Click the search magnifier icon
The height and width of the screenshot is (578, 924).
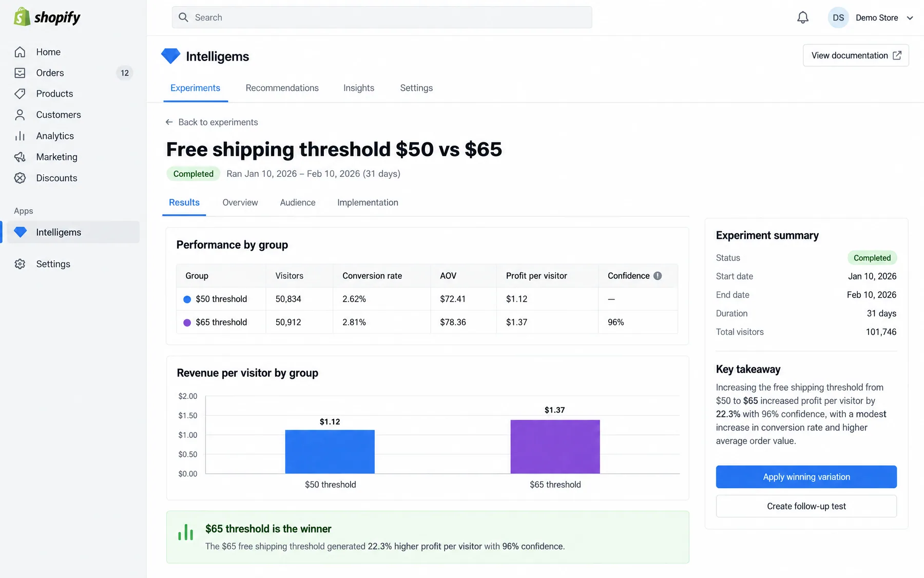click(183, 17)
